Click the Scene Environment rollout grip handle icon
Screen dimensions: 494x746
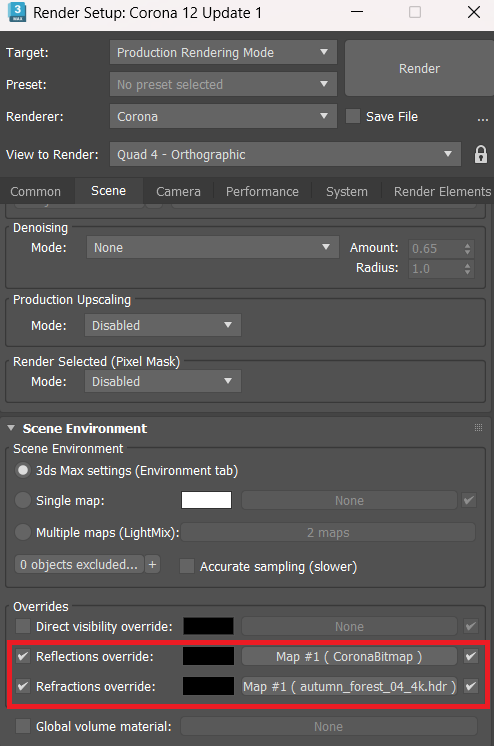click(478, 428)
